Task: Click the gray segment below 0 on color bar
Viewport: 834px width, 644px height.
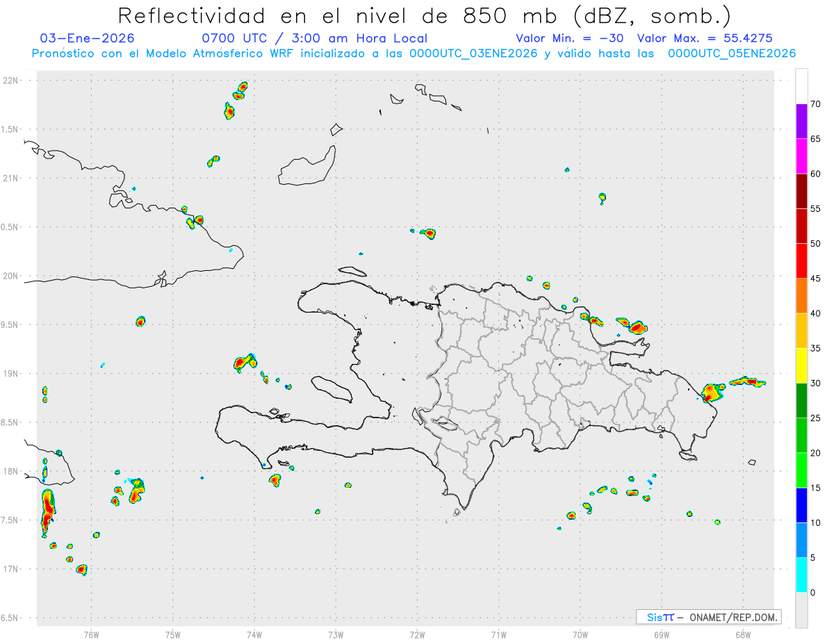Action: click(801, 610)
